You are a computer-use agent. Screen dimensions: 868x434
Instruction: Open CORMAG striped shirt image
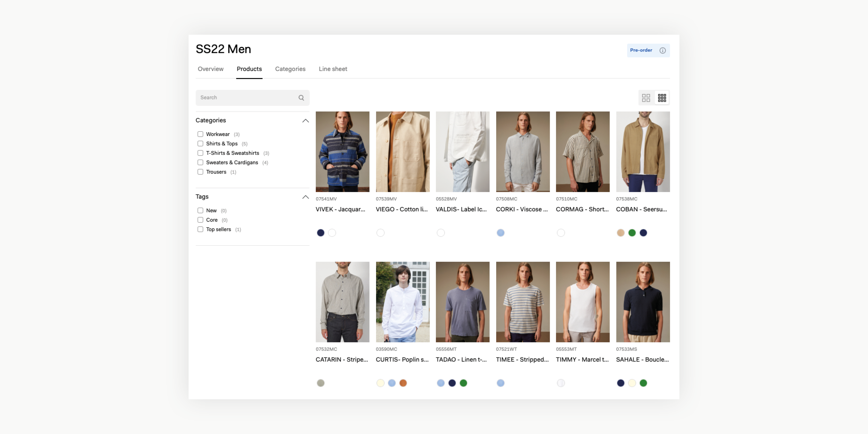point(583,152)
